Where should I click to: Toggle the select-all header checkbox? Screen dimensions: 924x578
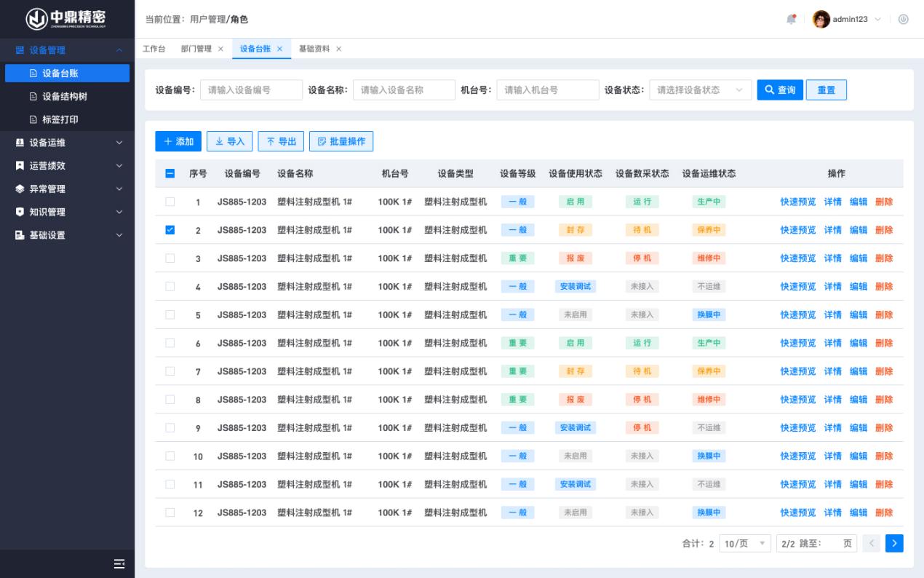tap(170, 173)
